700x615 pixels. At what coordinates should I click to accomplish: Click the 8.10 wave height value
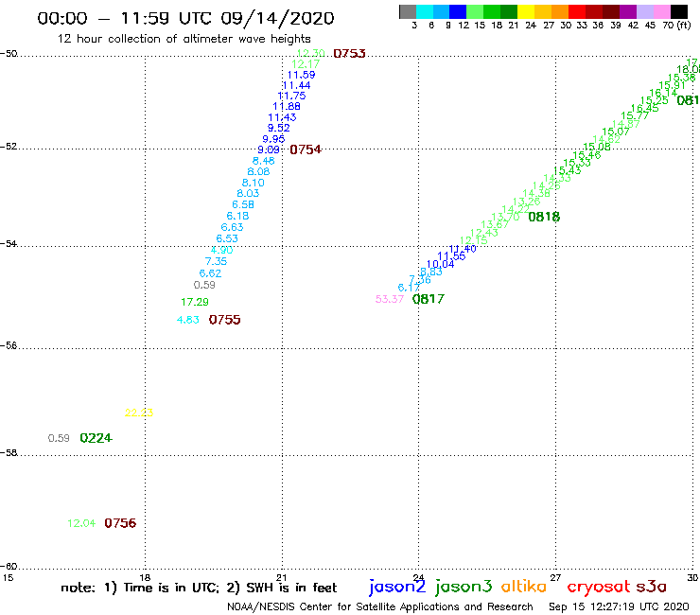pyautogui.click(x=254, y=183)
